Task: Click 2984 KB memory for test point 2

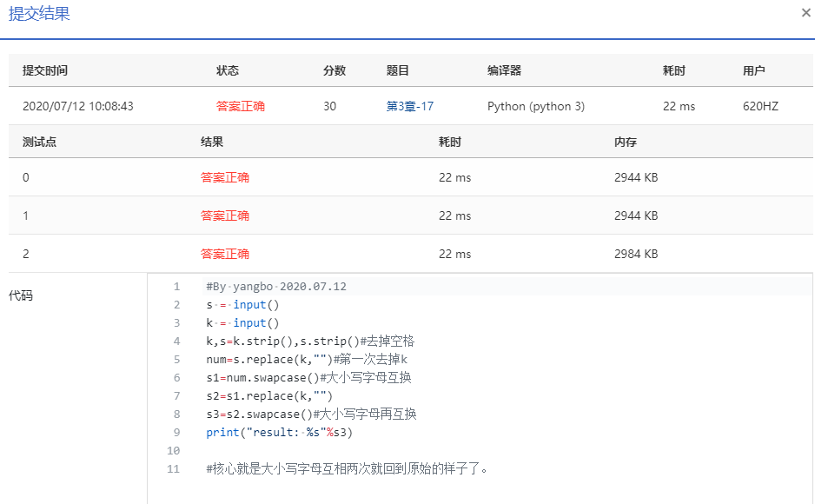Action: pos(636,254)
